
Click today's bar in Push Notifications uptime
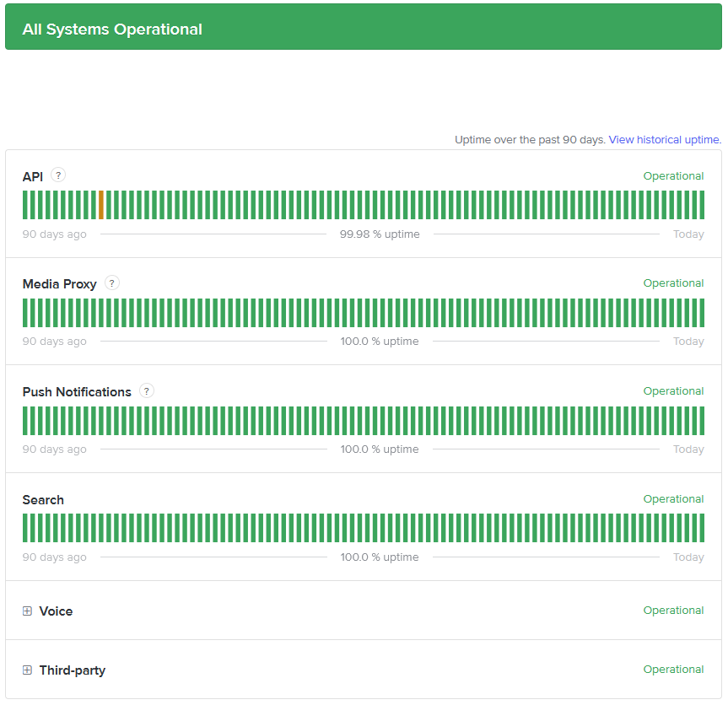701,421
